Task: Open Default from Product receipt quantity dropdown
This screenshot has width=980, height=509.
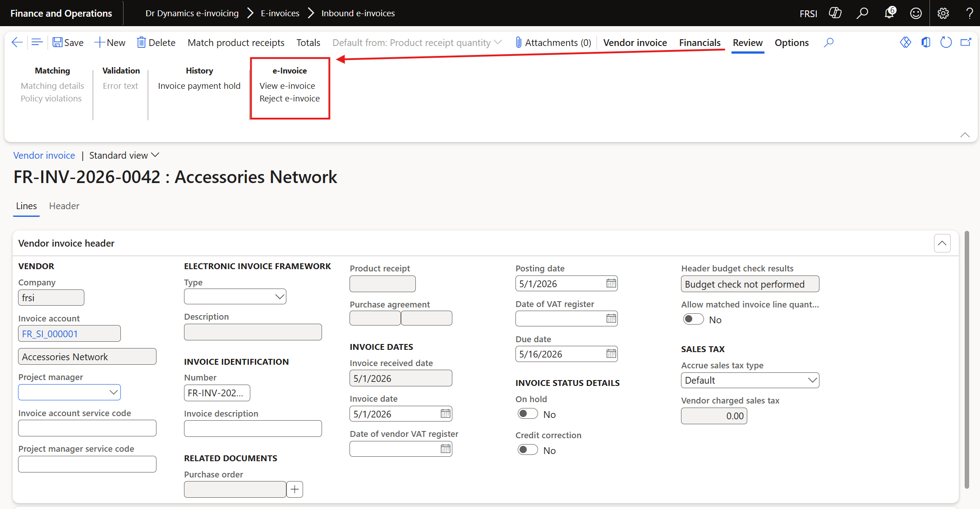Action: pos(417,42)
